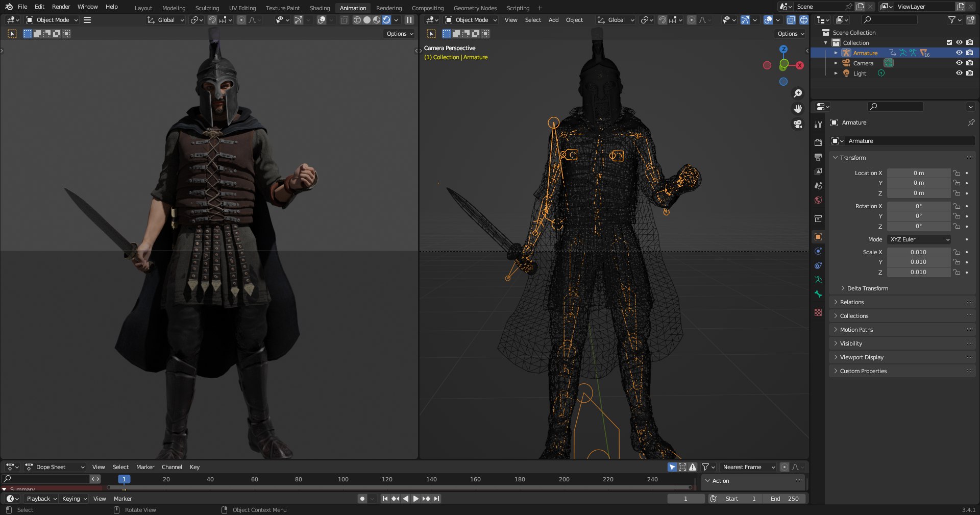Open the Object Constraints properties tab
This screenshot has width=980, height=515.
pyautogui.click(x=818, y=265)
